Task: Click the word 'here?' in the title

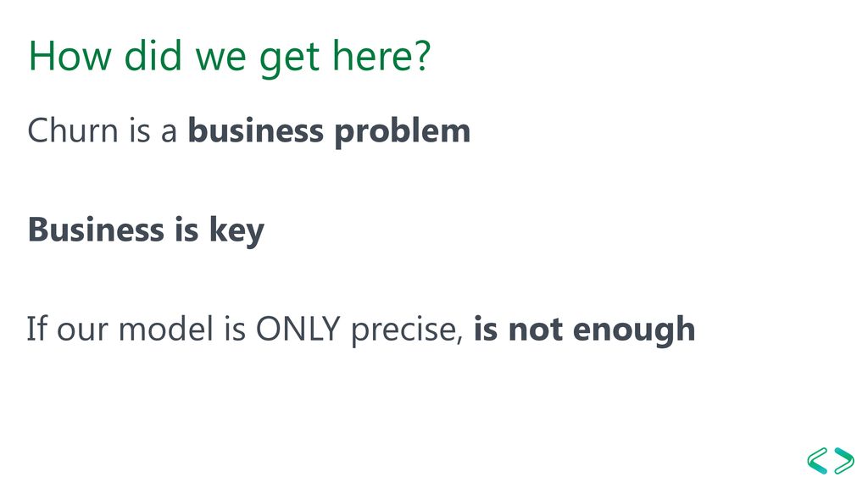Action: (x=381, y=56)
